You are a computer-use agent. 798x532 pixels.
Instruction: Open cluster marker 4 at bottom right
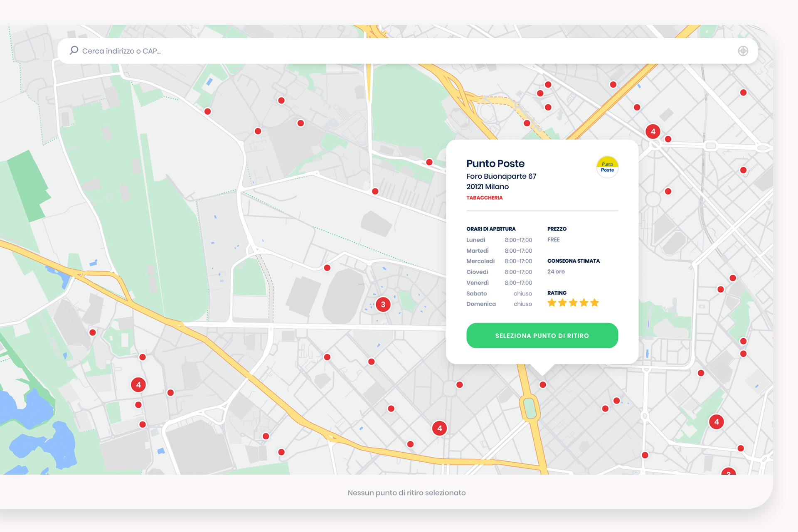click(716, 422)
